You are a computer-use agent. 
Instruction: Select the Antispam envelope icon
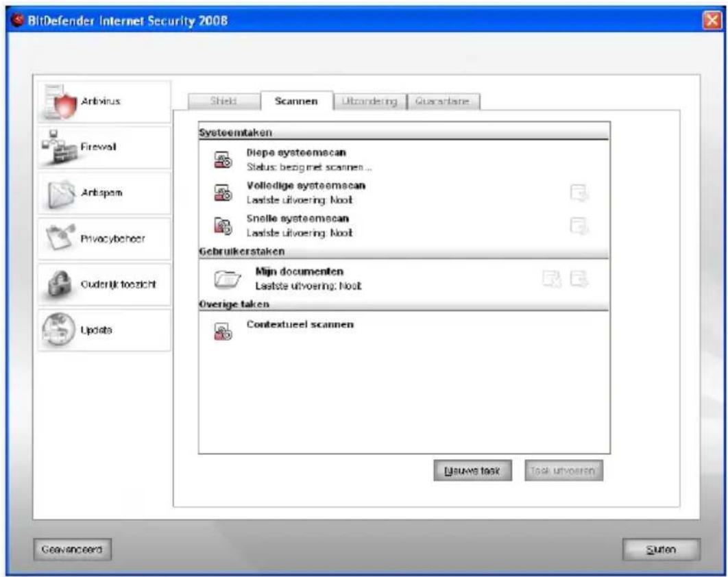[x=61, y=193]
